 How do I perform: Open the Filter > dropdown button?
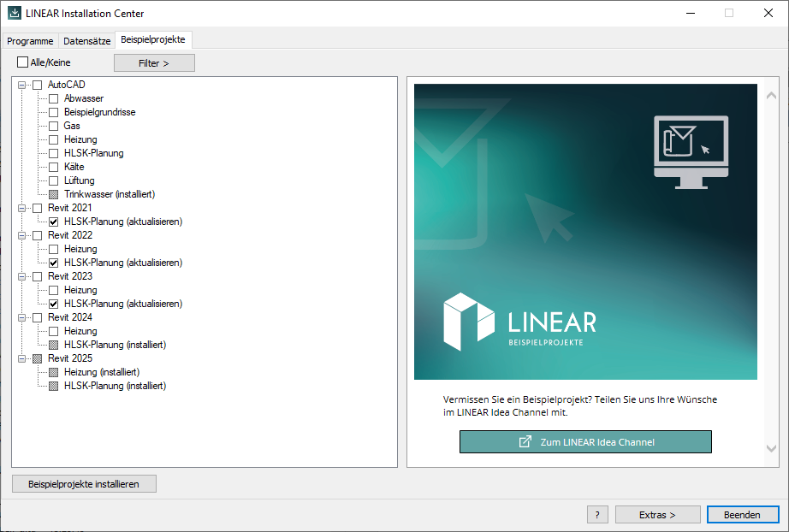pyautogui.click(x=154, y=62)
